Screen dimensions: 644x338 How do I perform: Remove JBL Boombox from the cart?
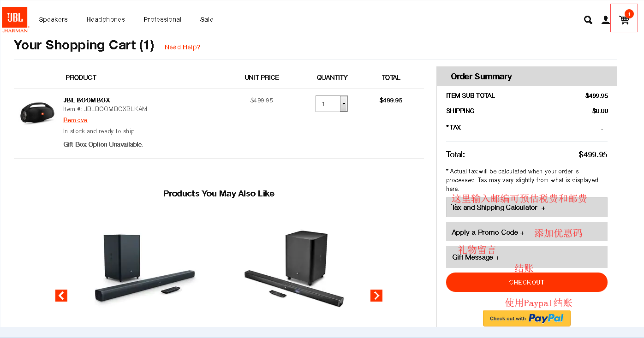[75, 120]
